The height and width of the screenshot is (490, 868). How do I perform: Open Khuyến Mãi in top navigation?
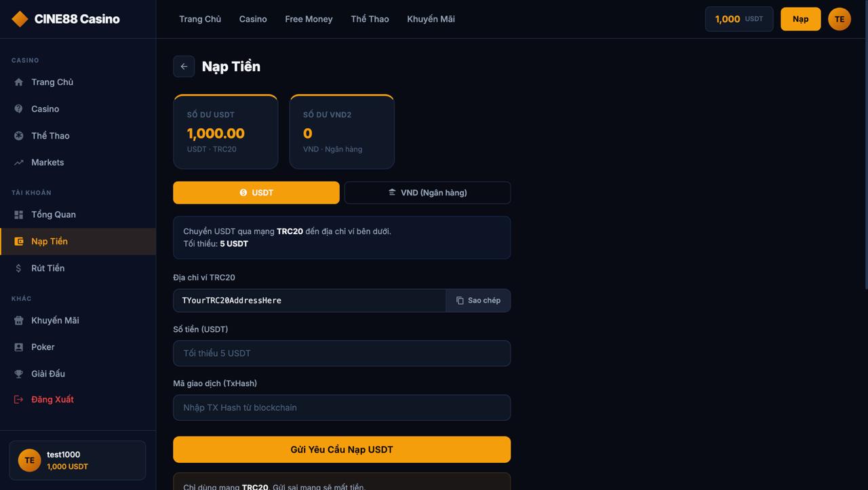click(431, 19)
